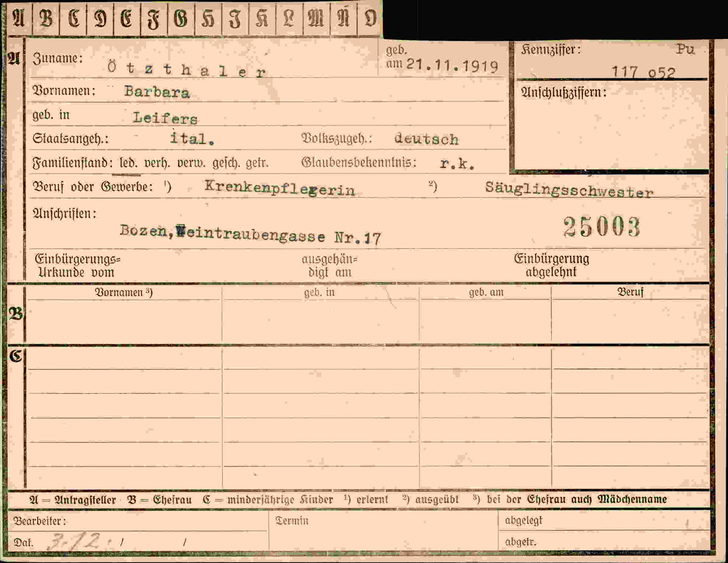
Task: Click the 'Termin' label
Action: click(292, 521)
